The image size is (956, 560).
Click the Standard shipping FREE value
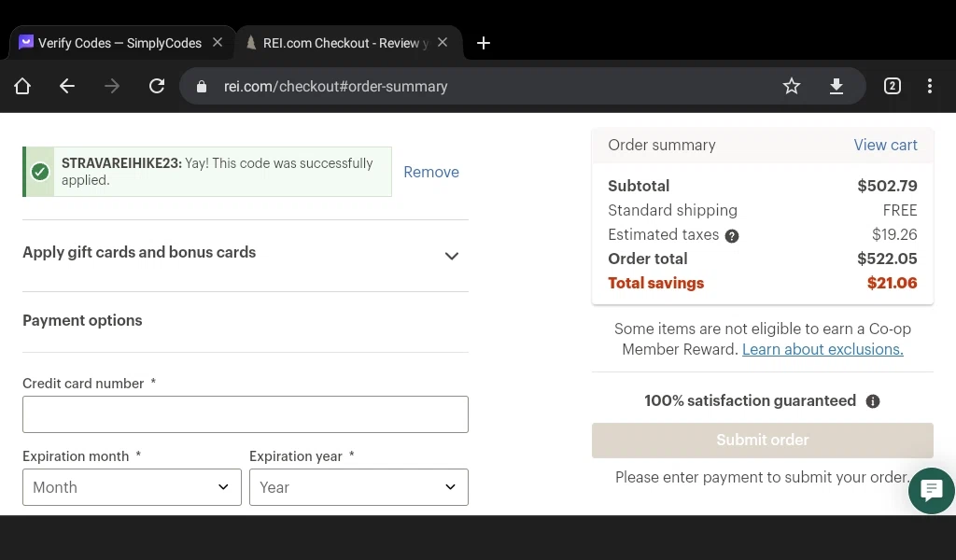pos(900,210)
